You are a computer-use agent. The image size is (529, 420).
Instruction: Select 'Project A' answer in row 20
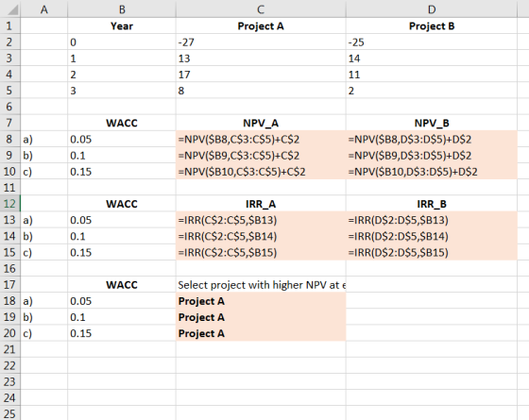point(261,333)
